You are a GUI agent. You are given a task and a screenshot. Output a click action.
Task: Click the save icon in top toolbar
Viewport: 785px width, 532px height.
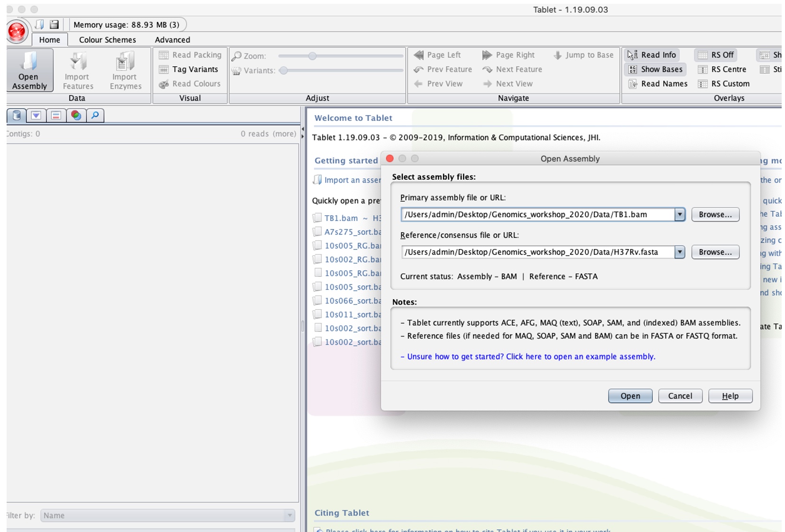click(54, 25)
